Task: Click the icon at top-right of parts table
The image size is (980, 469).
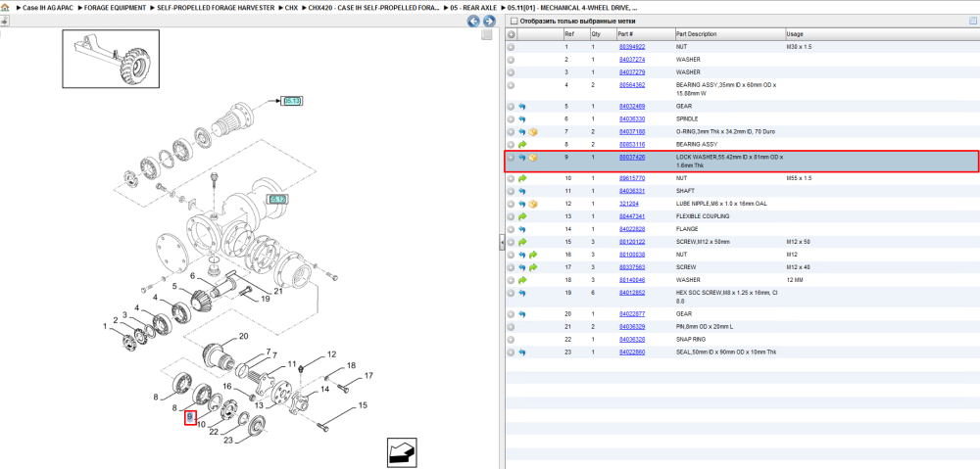Action: pyautogui.click(x=972, y=21)
